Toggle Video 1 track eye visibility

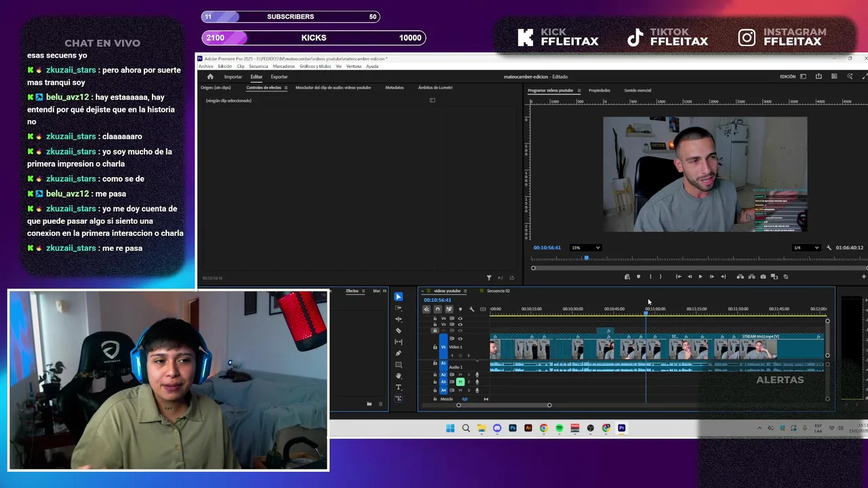(460, 339)
